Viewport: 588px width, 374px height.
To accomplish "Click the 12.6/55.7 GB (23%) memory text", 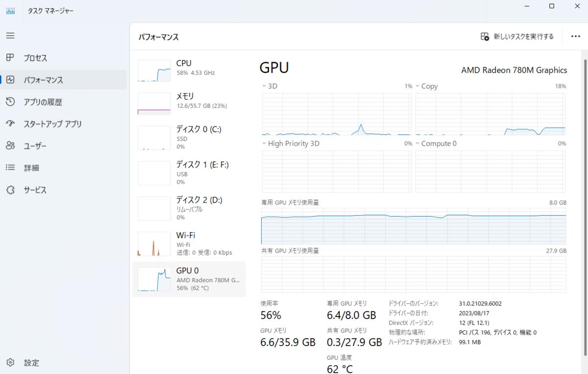I will click(x=201, y=106).
